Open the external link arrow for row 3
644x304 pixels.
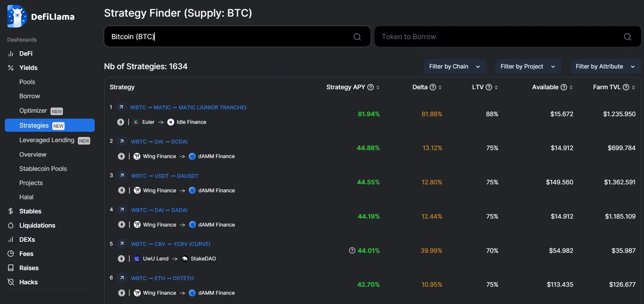coord(122,176)
